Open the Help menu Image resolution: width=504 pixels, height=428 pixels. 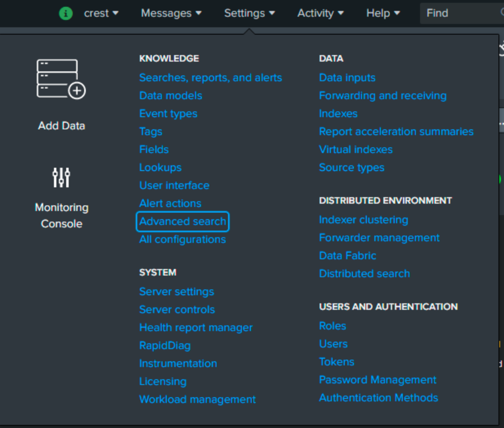383,13
